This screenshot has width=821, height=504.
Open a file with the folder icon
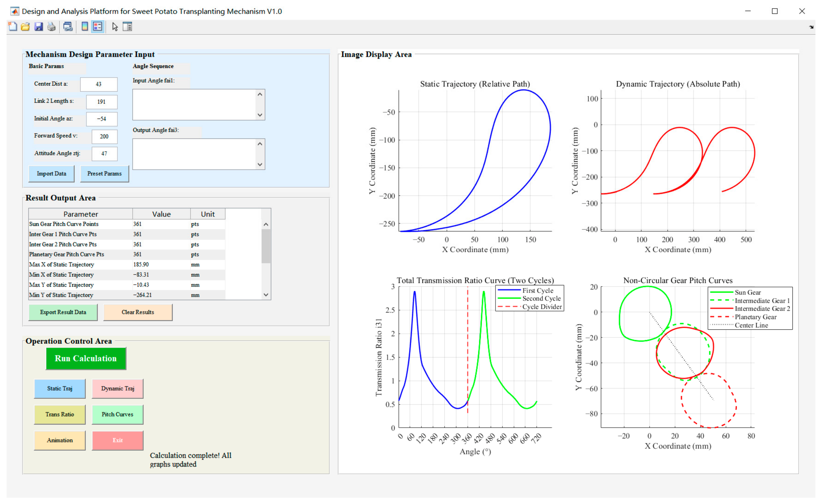[x=25, y=27]
